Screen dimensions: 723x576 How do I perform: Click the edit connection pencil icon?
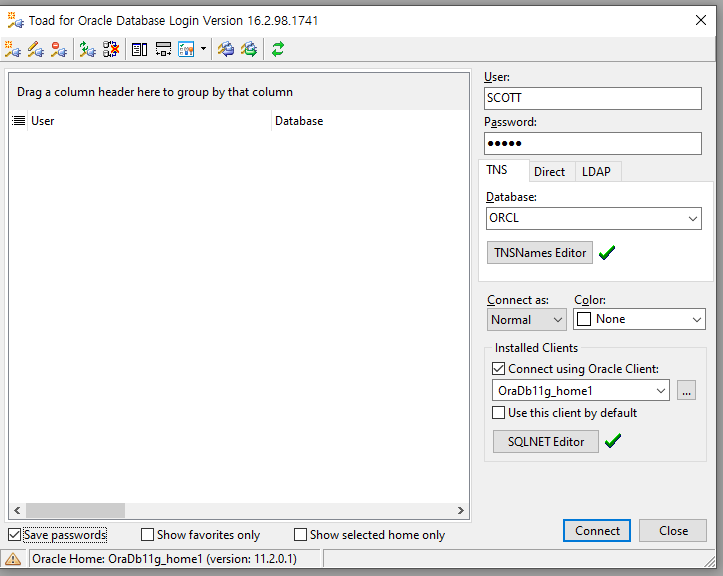click(36, 49)
